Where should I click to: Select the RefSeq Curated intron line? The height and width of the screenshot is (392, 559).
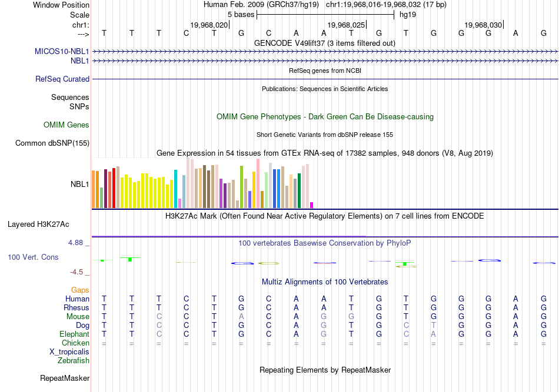325,79
